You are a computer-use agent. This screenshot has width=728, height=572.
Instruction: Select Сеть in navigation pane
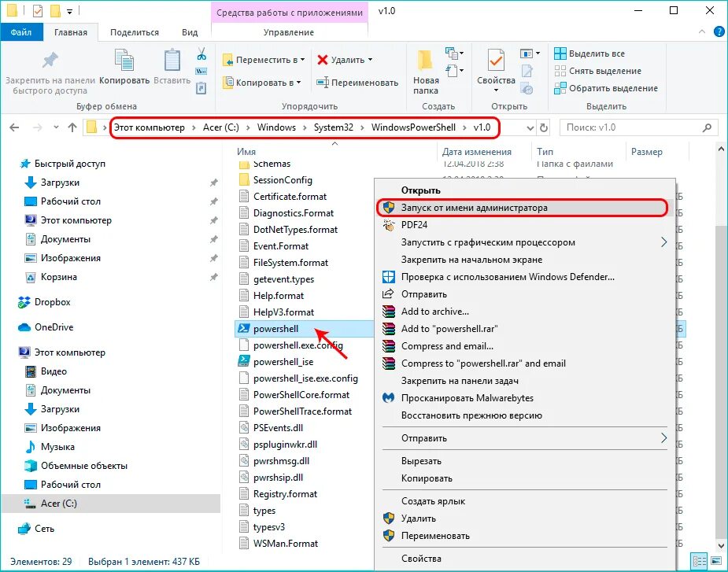point(44,529)
